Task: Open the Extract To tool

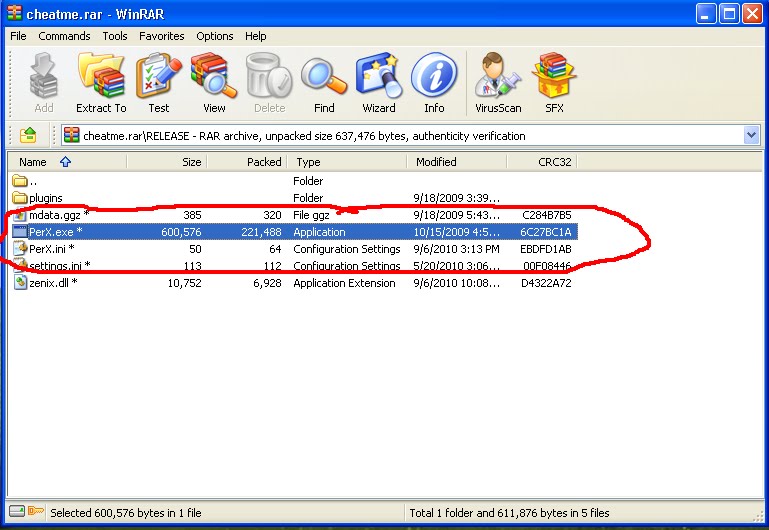Action: pyautogui.click(x=101, y=82)
